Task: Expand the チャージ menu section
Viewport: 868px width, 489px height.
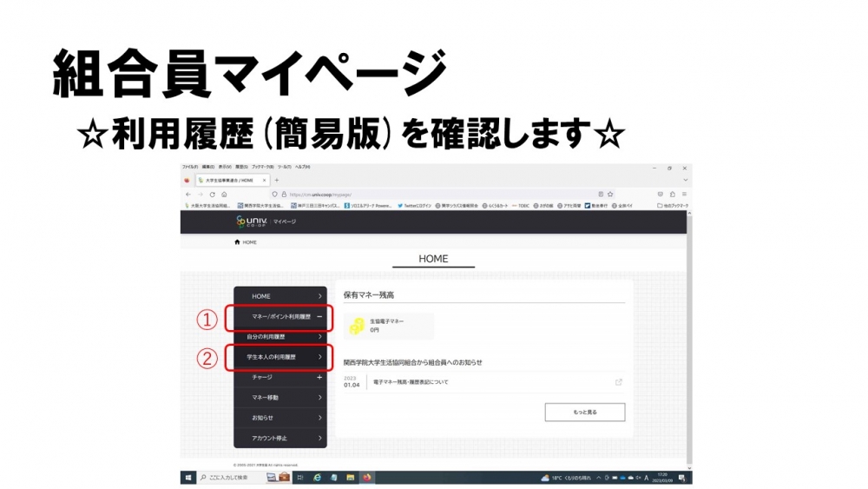Action: click(319, 377)
